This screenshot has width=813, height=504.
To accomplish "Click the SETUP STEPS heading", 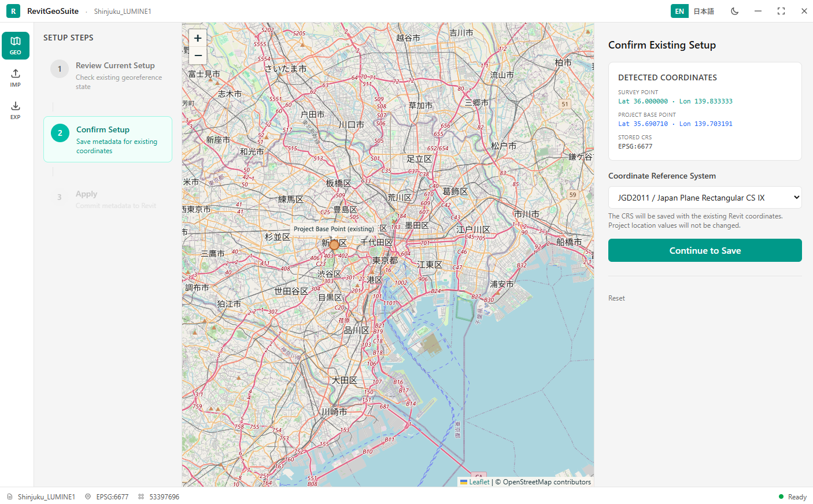I will pos(68,38).
